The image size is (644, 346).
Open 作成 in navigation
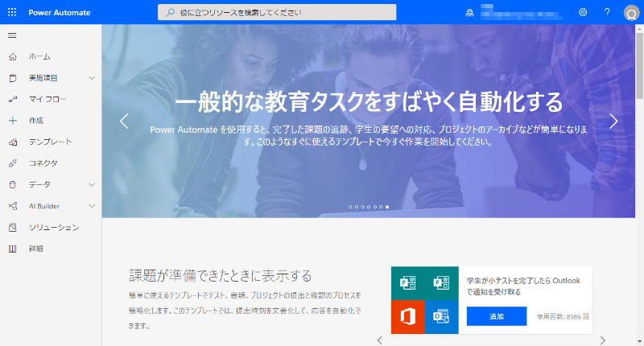point(35,121)
